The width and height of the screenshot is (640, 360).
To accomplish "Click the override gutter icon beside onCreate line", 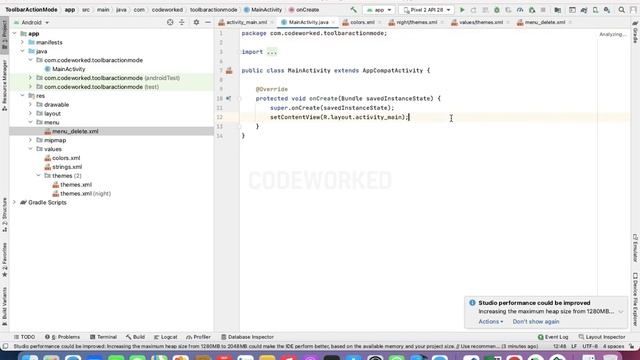I will click(x=229, y=98).
